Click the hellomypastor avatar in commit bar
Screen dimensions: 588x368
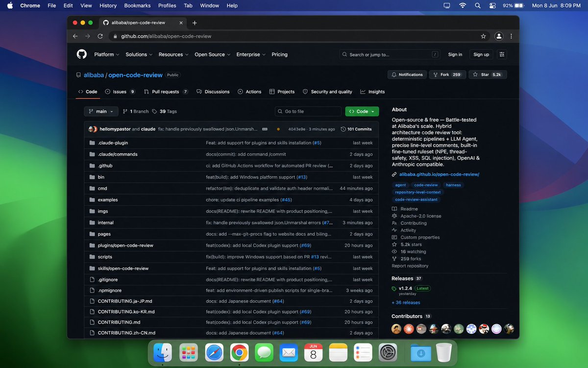[91, 129]
